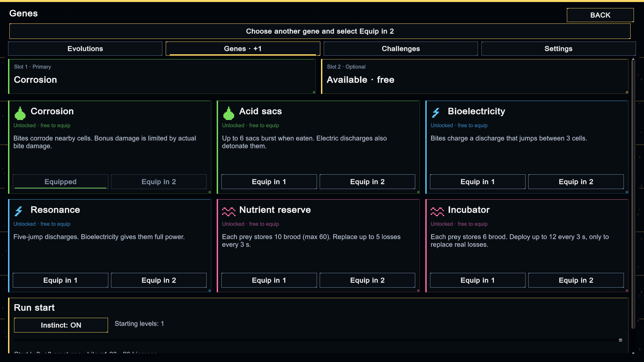Viewport: 644px width, 362px height.
Task: Click the Bioelectricity lightning icon
Action: (x=436, y=113)
